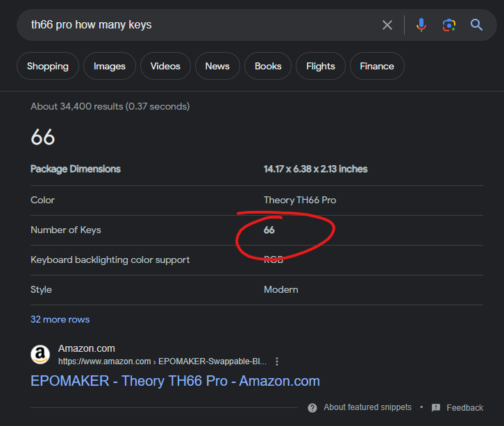
Task: Click the Amazon.com site name
Action: pyautogui.click(x=87, y=348)
